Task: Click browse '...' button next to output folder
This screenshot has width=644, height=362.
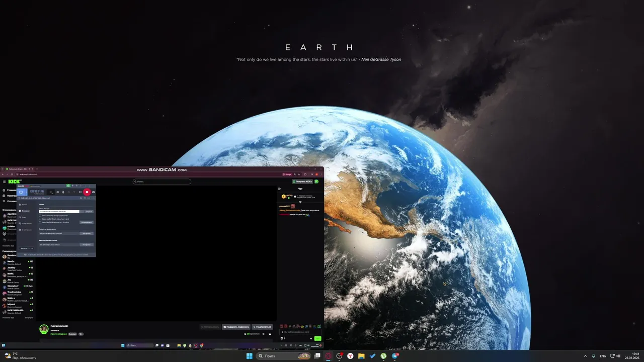Action: coord(83,212)
